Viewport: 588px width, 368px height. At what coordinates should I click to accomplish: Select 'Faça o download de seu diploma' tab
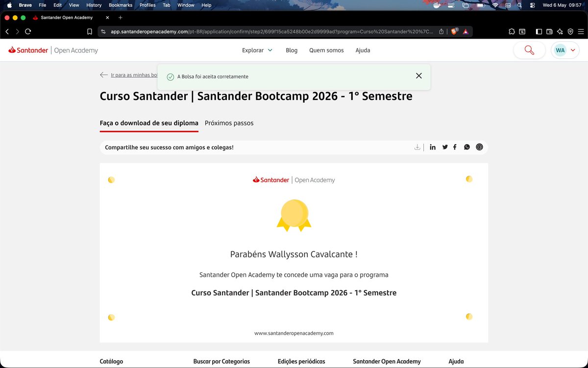click(x=149, y=123)
